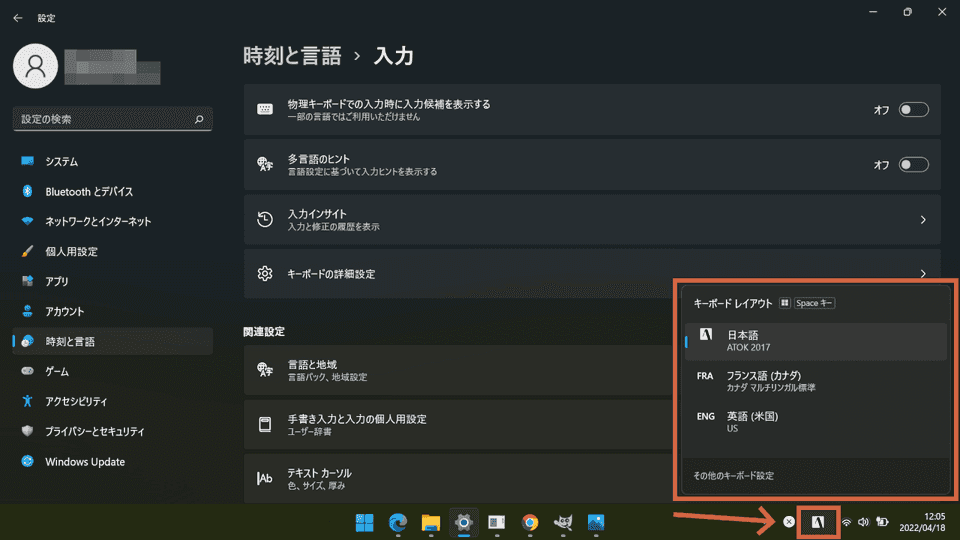Open 言語と地域 related setting
The image size is (960, 540).
click(458, 370)
